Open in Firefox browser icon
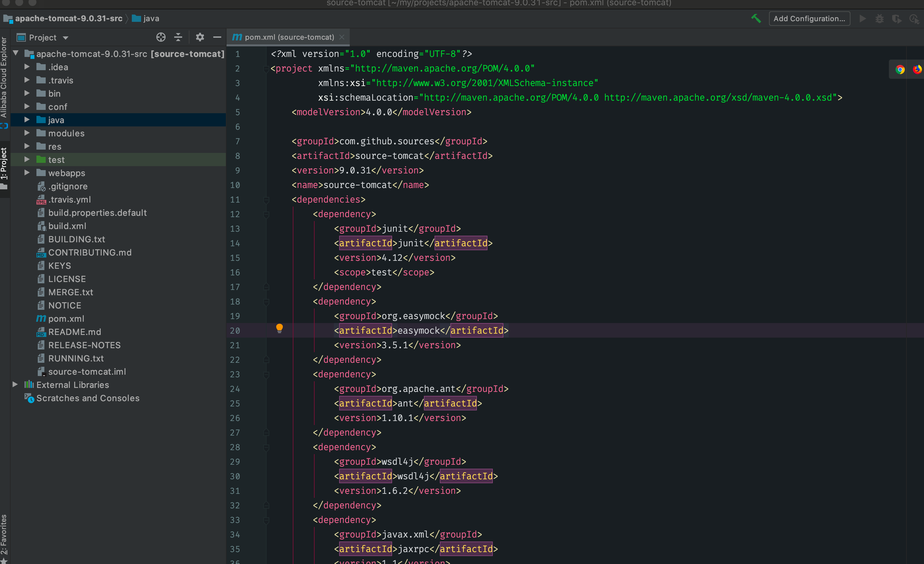The height and width of the screenshot is (564, 924). pyautogui.click(x=917, y=69)
